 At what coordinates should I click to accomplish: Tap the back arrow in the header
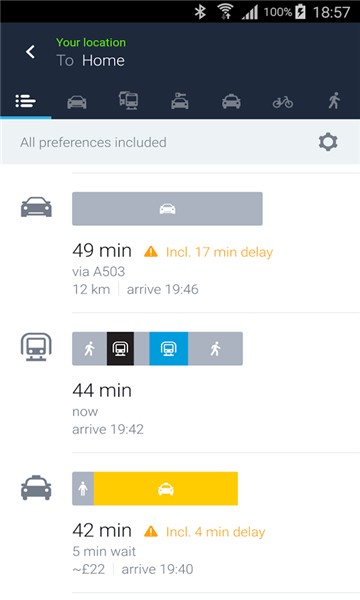point(30,52)
